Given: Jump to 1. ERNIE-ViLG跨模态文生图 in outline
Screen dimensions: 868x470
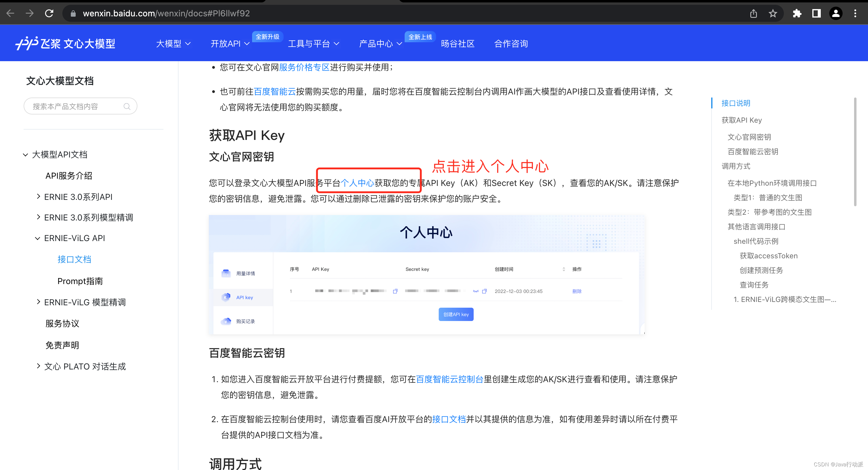Looking at the screenshot, I should [785, 300].
